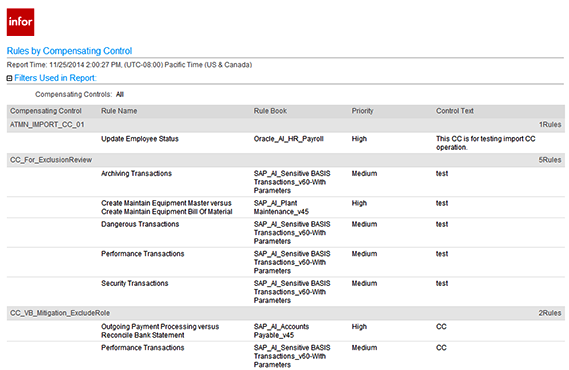Select the Outgoing Payment Processing rule
Screen dimensions: 569x370
pos(160,331)
